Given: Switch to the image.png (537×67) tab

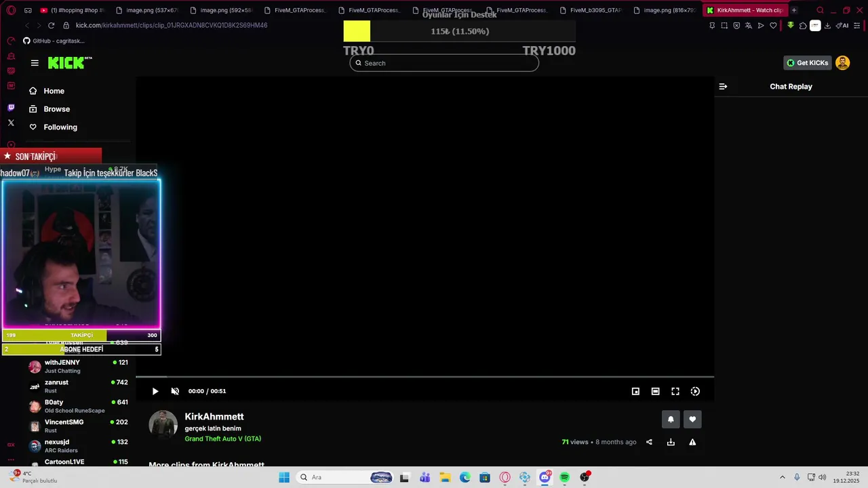Looking at the screenshot, I should 146,10.
